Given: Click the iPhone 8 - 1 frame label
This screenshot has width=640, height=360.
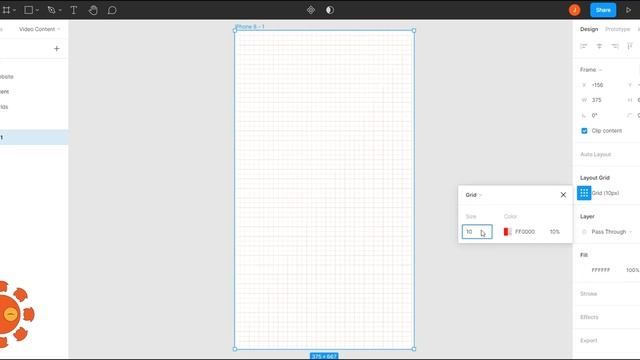Looking at the screenshot, I should (250, 27).
